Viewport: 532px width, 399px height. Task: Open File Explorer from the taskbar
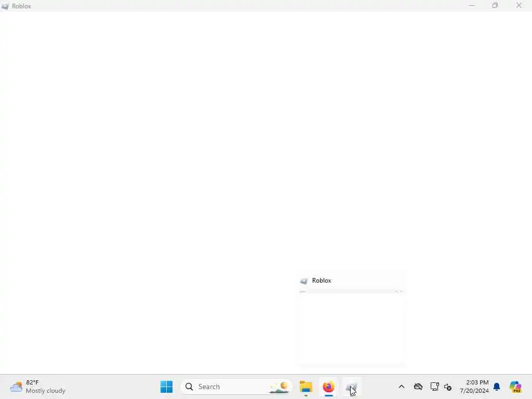coord(305,387)
